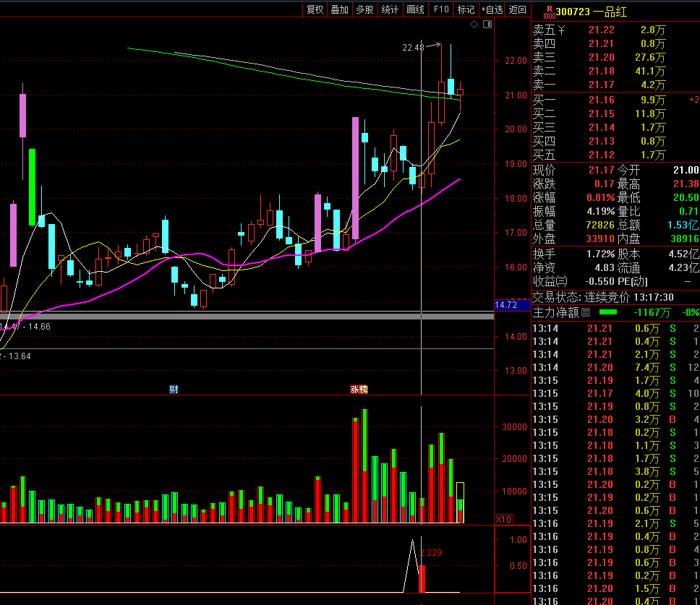700x605 pixels.
Task: Click the 最低 value 20.50
Action: [686, 197]
